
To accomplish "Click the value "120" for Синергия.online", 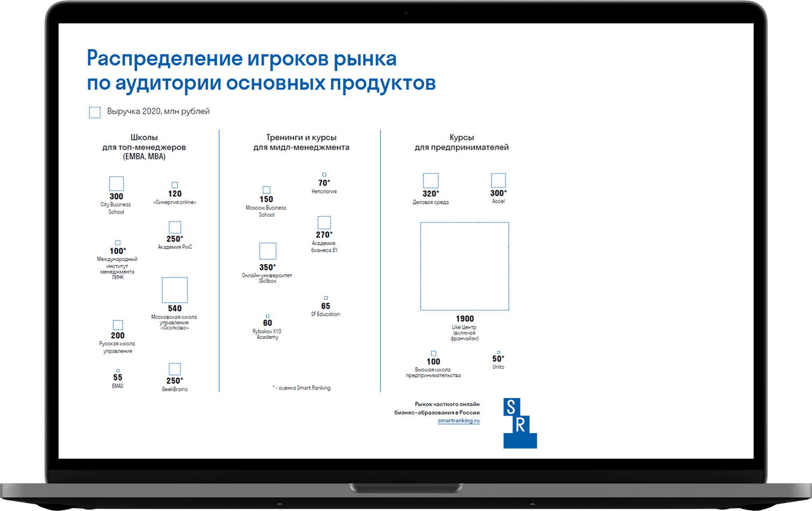I will [175, 194].
